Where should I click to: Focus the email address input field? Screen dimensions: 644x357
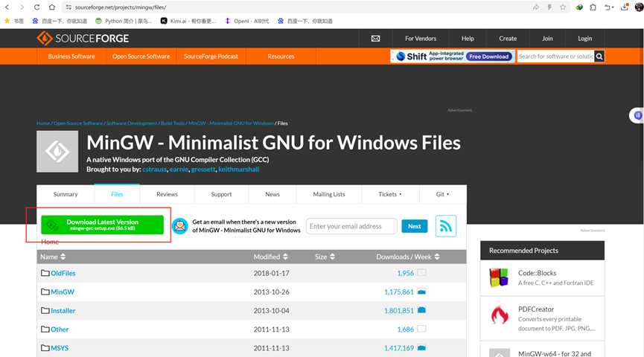pos(351,226)
